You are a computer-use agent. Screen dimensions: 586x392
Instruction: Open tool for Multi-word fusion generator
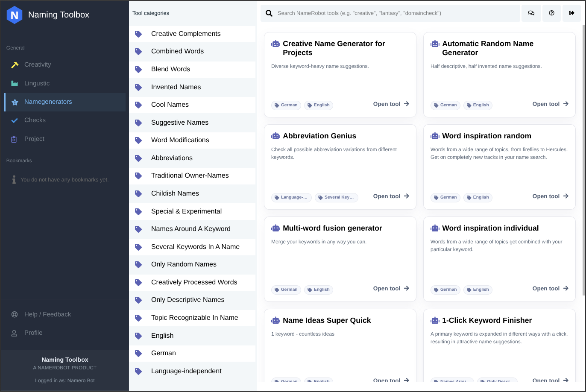[x=391, y=289]
